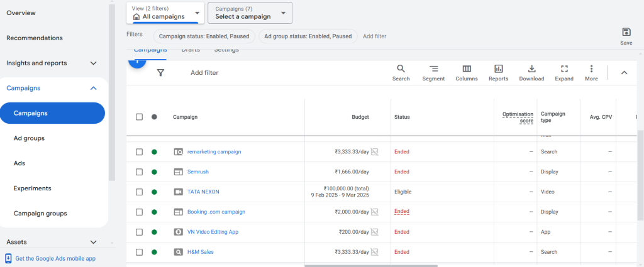Viewport: 644px width, 267px height.
Task: Click the green status dot for TATA NEXON
Action: pyautogui.click(x=154, y=192)
